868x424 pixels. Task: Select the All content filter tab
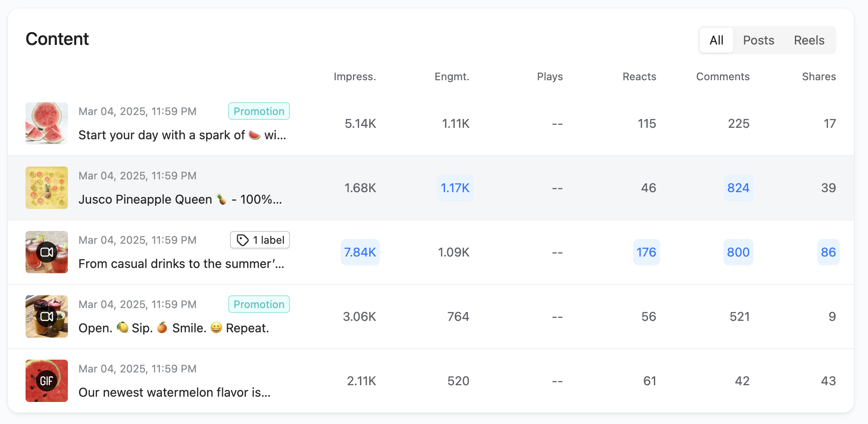click(716, 40)
